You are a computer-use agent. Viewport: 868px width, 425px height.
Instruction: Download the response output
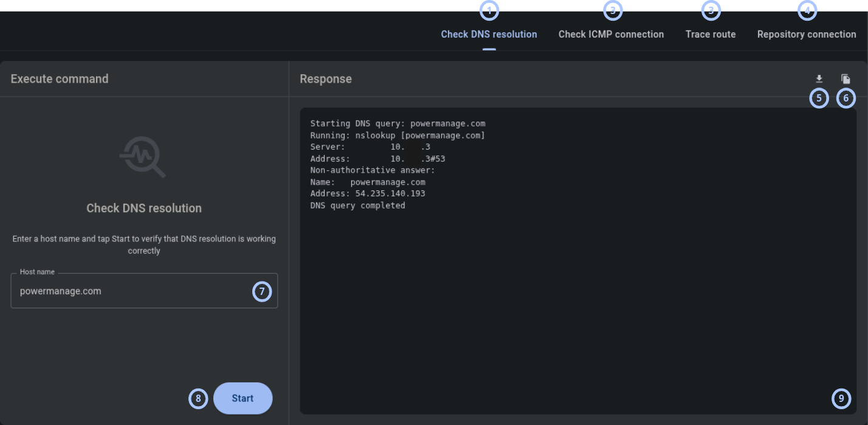[x=819, y=79]
